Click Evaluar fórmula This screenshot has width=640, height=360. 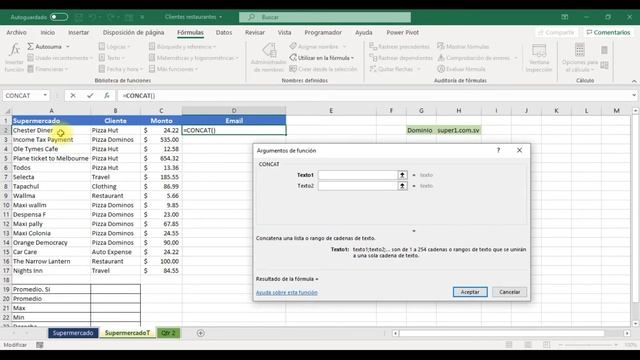pos(461,69)
